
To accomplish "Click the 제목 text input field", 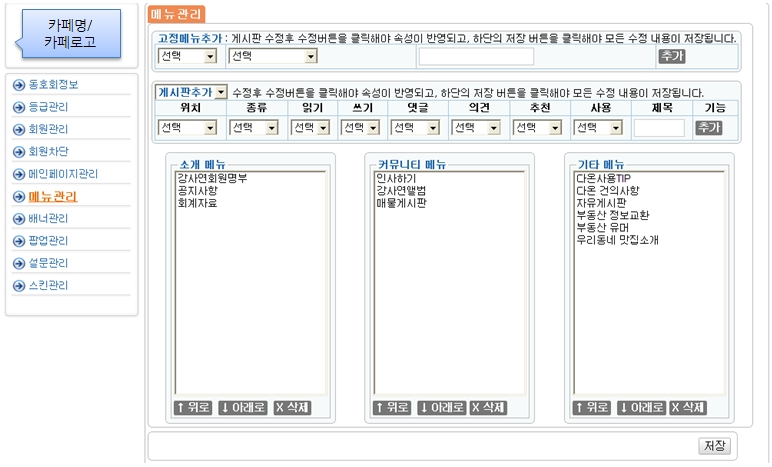I will click(x=658, y=128).
